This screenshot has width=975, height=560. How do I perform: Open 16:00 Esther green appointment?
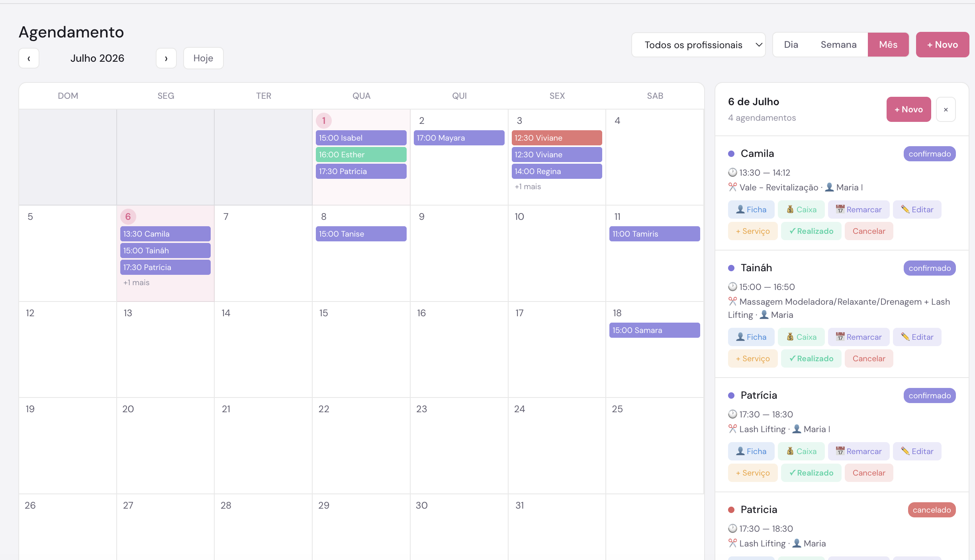(361, 155)
